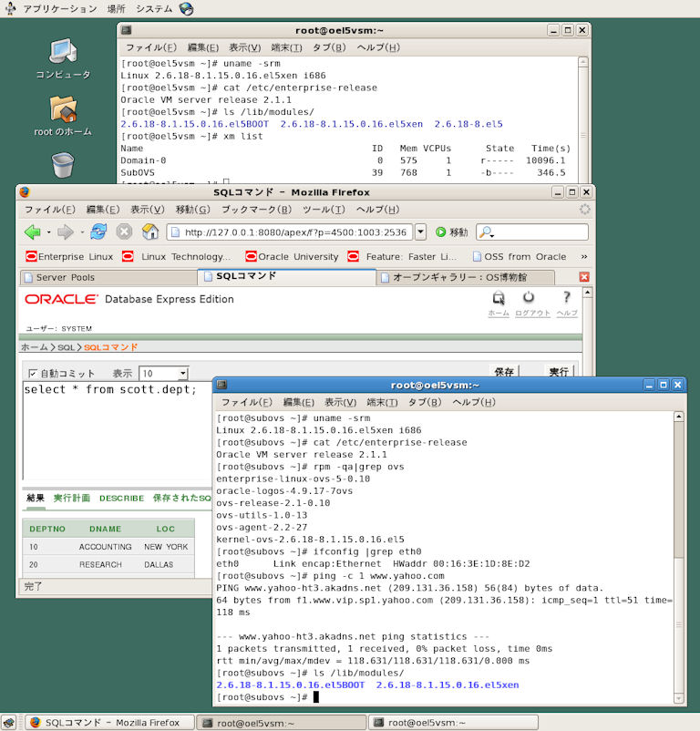Viewport: 700px width, 731px height.
Task: Open the trash can desktop icon
Action: point(63,165)
